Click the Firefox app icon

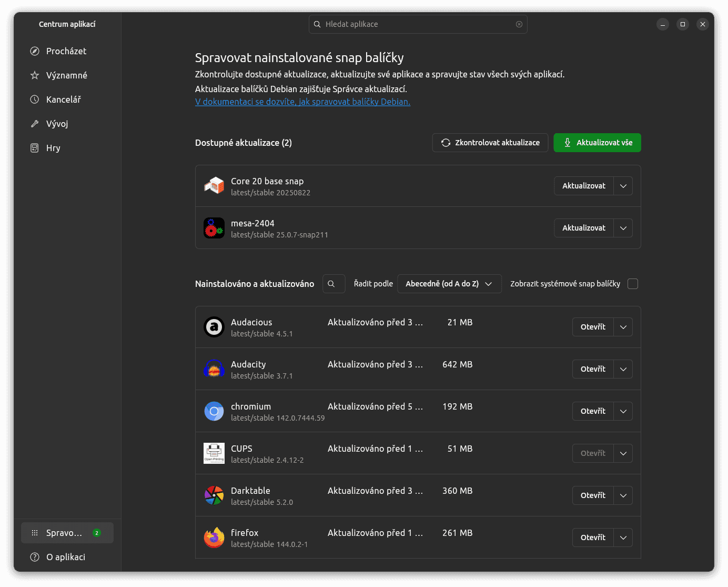(214, 538)
